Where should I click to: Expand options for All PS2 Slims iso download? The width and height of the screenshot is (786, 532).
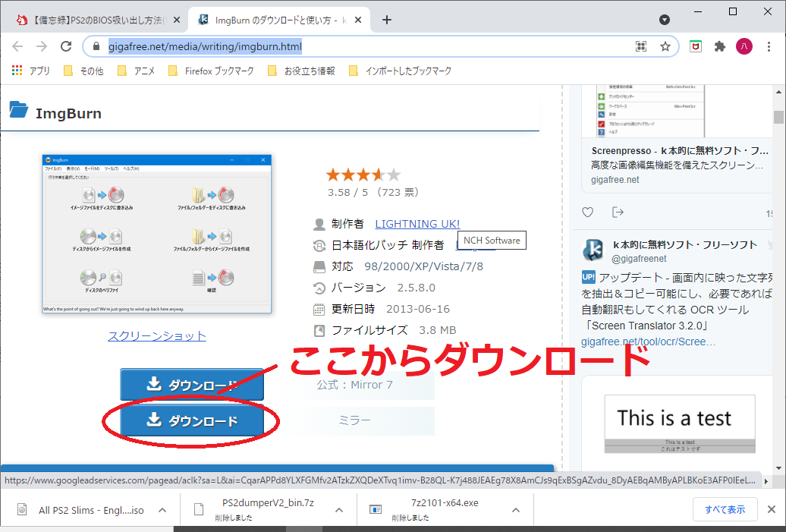[x=162, y=510]
